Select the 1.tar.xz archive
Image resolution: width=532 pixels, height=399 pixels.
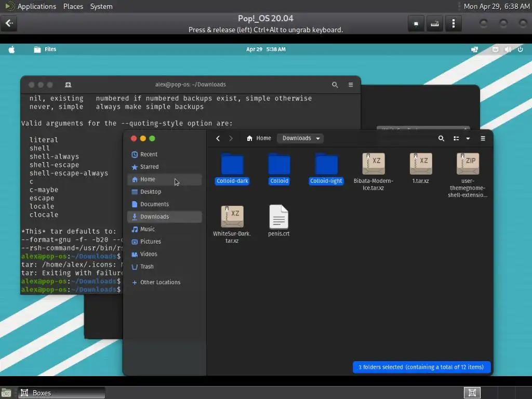pyautogui.click(x=421, y=168)
